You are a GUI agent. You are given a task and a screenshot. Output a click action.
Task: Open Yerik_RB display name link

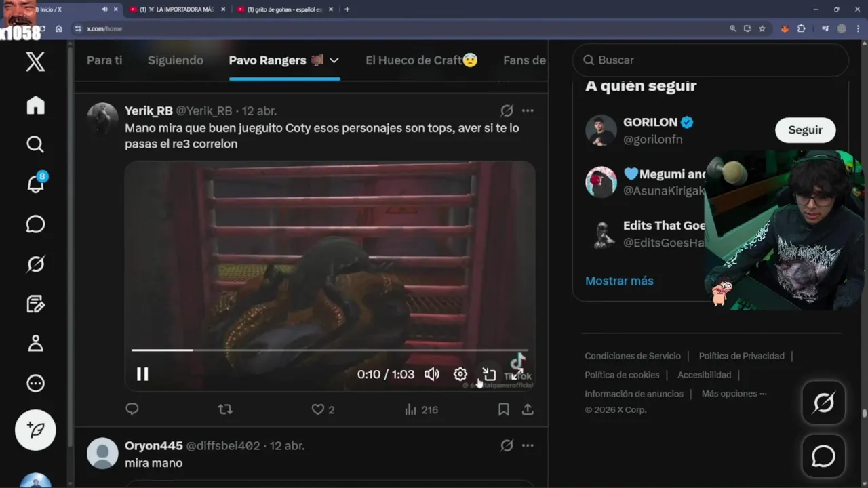coord(149,110)
